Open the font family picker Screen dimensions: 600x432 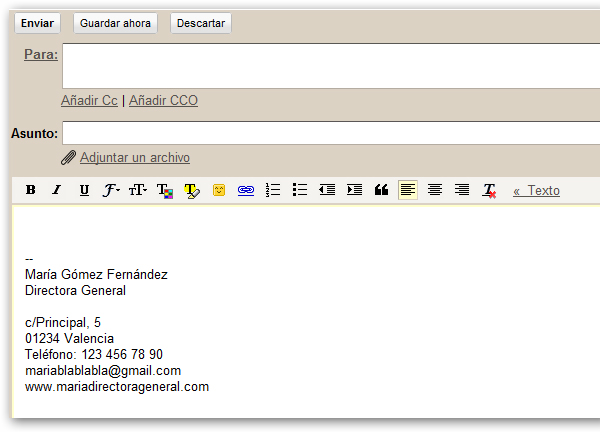pos(111,190)
